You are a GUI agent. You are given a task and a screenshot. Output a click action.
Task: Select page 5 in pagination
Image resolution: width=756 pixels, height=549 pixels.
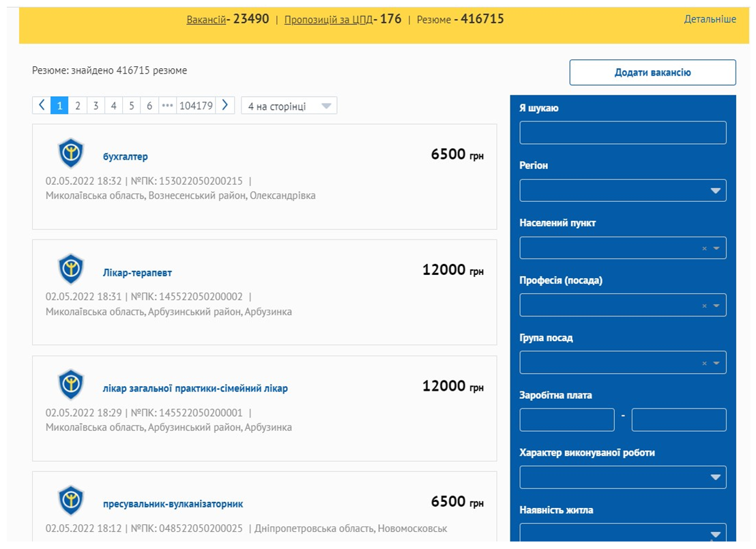[132, 106]
